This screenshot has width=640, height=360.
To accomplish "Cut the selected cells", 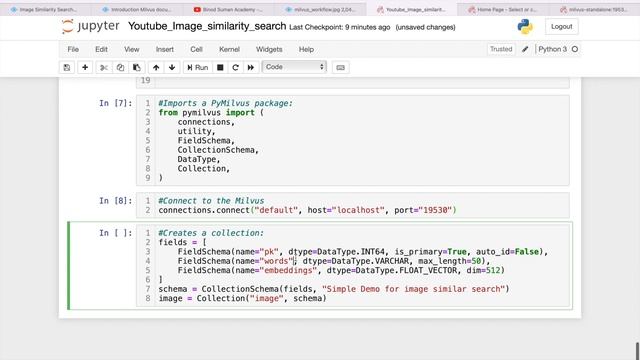I will point(104,67).
